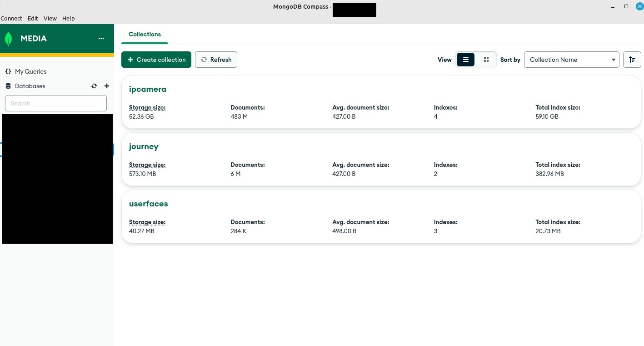Click the refresh databases icon in sidebar
This screenshot has height=346, width=644.
pos(94,86)
